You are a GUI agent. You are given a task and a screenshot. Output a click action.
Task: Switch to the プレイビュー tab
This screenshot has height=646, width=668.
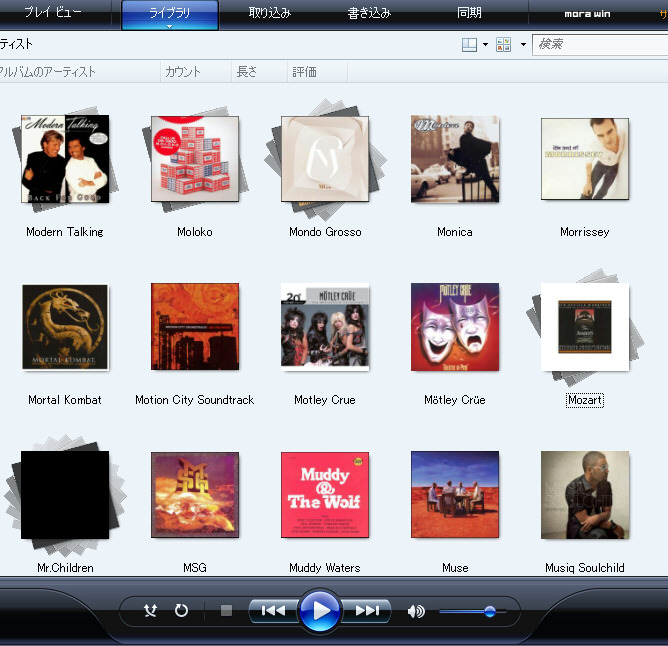(x=53, y=12)
